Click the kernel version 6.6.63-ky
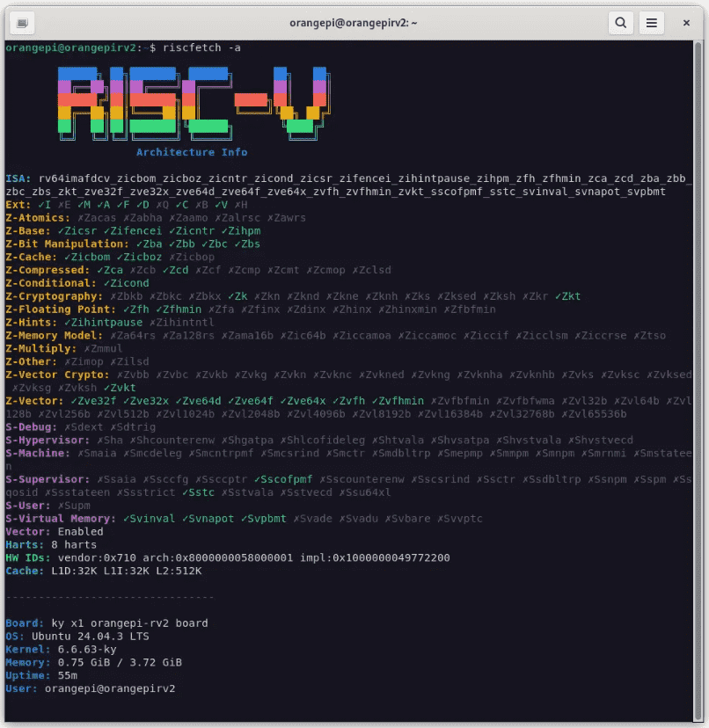This screenshot has width=709, height=728. point(87,649)
